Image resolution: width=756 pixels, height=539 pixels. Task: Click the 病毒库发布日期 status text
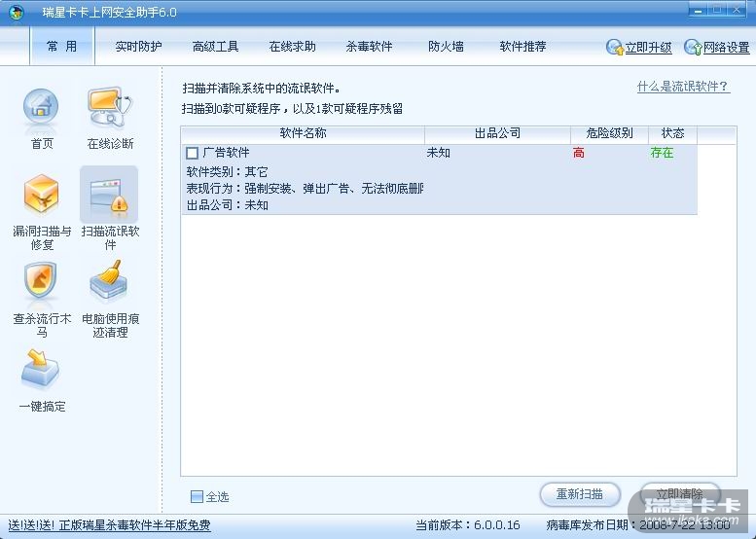(638, 525)
